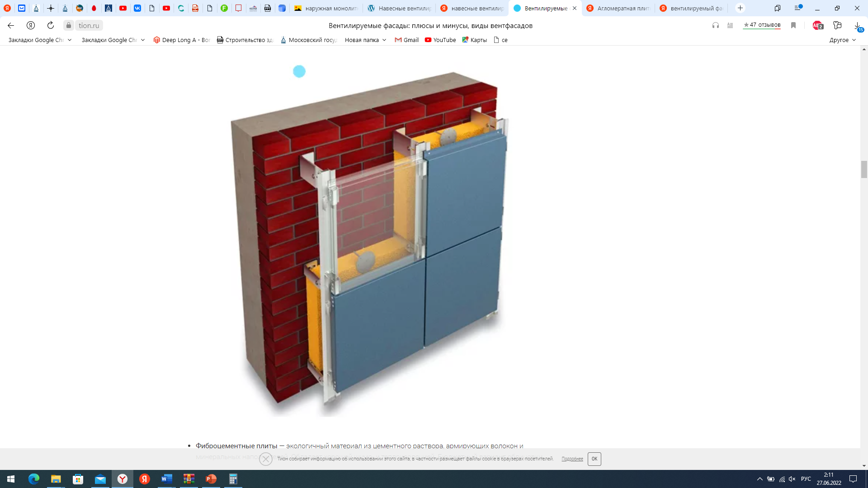Open WinRAR from the taskbar
The width and height of the screenshot is (868, 488).
click(189, 479)
